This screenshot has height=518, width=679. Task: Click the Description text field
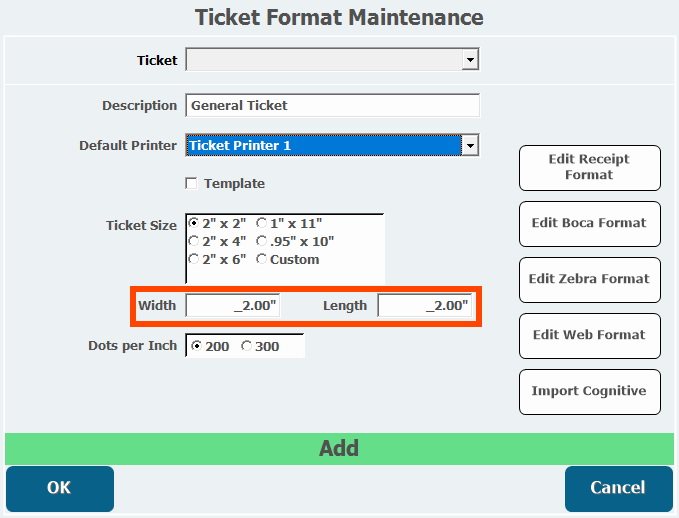click(x=332, y=105)
